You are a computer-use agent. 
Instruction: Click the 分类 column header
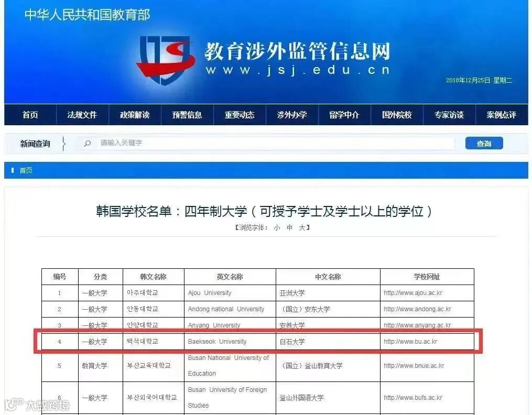coord(101,277)
